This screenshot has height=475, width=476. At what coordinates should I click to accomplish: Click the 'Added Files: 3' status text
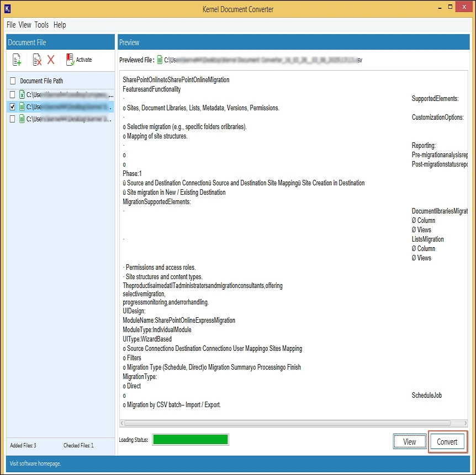point(23,445)
